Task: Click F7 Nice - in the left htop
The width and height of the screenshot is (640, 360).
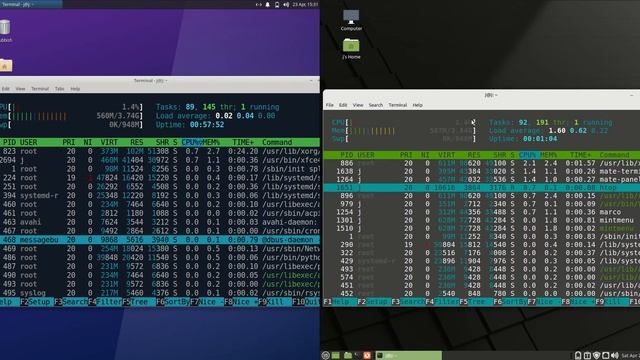Action: (207, 302)
